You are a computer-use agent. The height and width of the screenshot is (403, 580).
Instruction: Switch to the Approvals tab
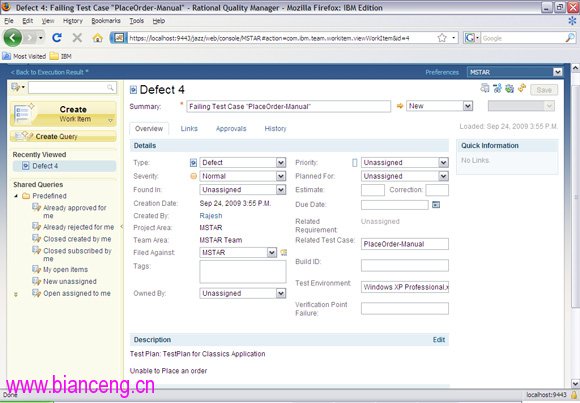click(231, 129)
